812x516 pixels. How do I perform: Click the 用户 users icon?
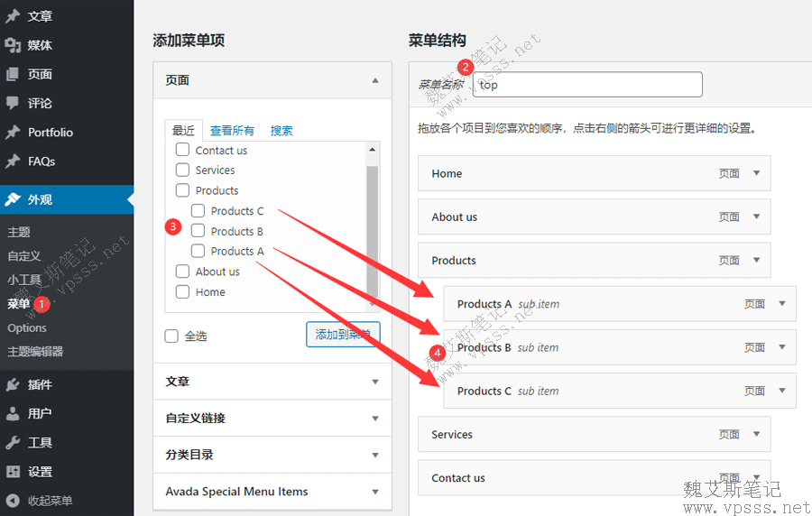coord(13,413)
